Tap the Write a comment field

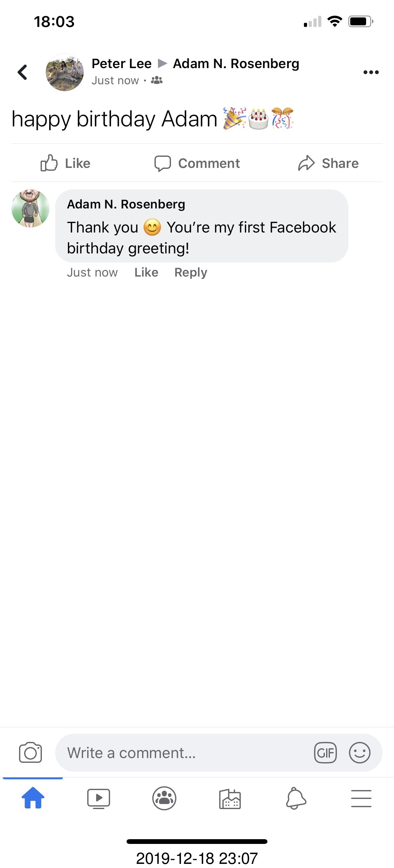[x=182, y=752]
